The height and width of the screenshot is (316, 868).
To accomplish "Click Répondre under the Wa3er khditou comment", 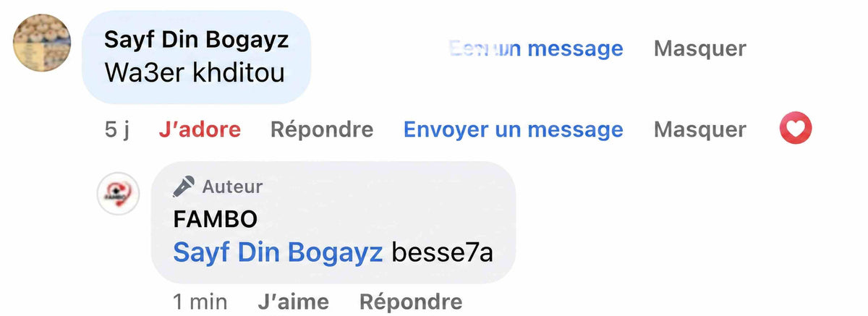I will point(322,130).
